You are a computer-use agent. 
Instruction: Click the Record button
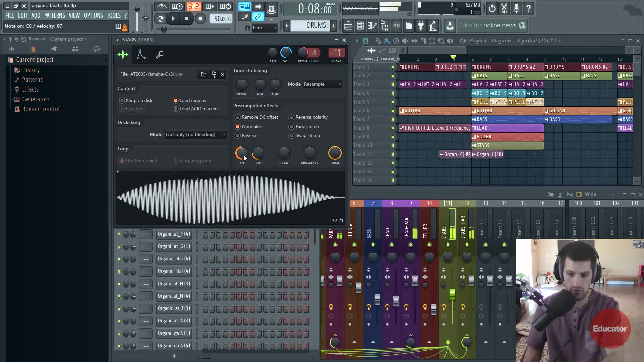pos(200,19)
